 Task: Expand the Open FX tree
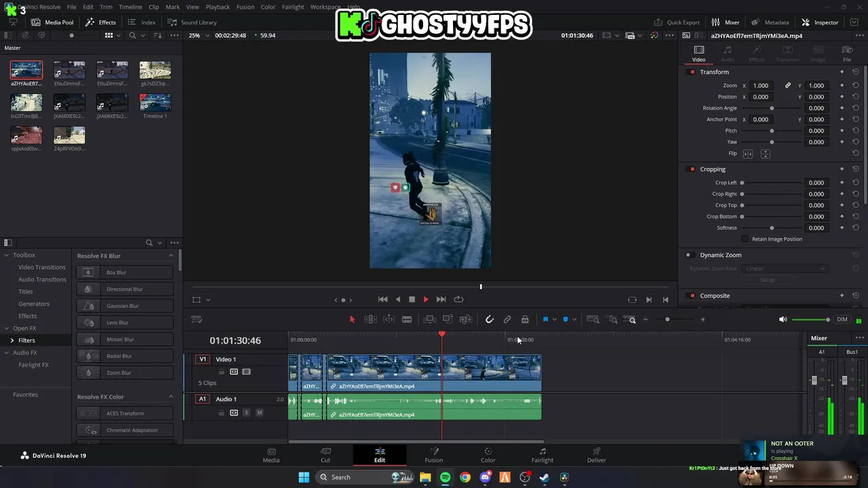6,328
